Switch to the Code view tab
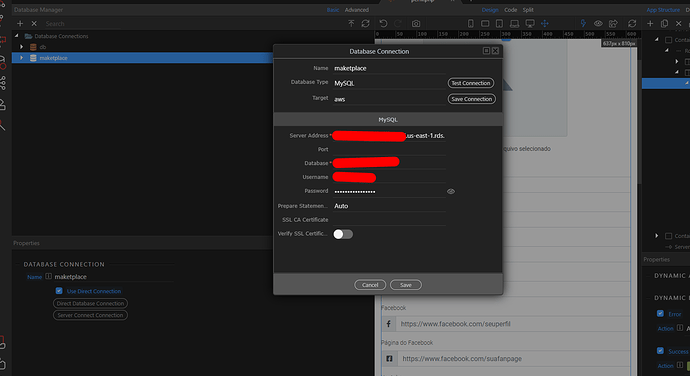690x376 pixels. pyautogui.click(x=510, y=10)
